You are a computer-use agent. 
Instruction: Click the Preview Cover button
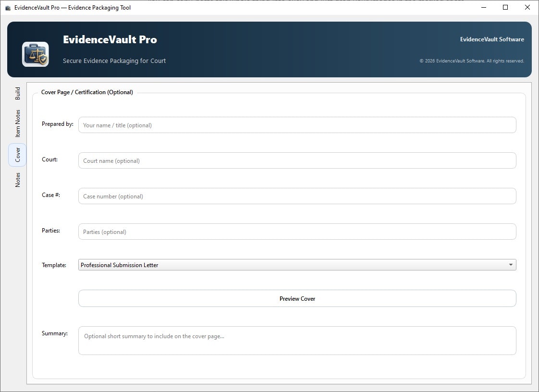(297, 298)
